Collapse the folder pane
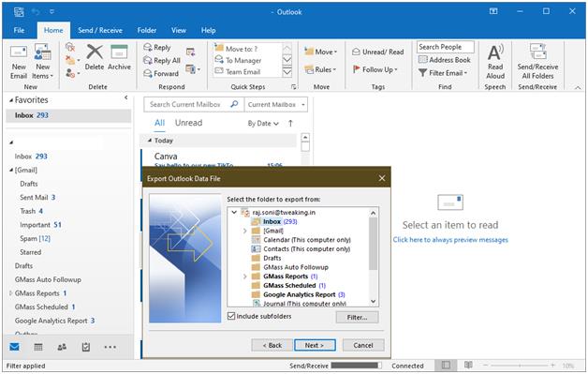 [126, 97]
